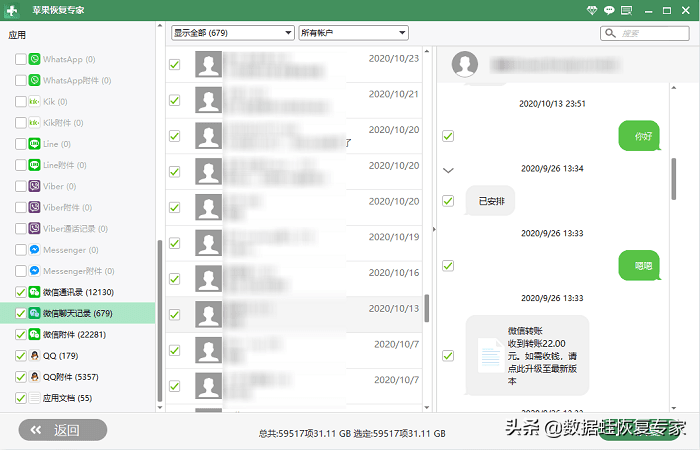The height and width of the screenshot is (450, 700).
Task: Open the 所有帐户 dropdown
Action: 354,33
